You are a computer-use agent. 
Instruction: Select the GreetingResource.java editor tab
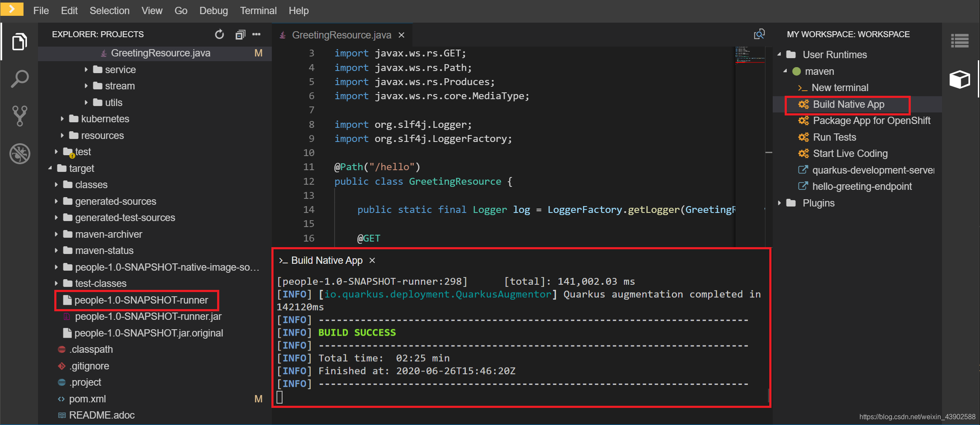[x=341, y=35]
